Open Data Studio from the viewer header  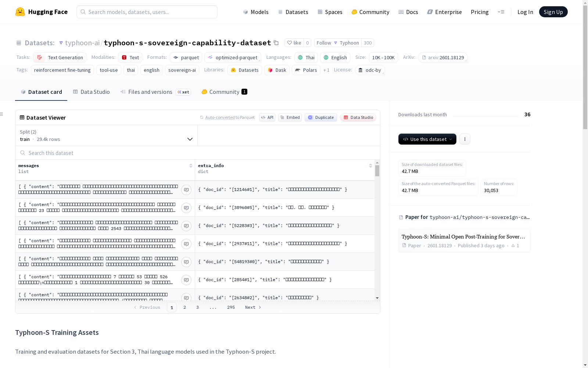(x=358, y=117)
